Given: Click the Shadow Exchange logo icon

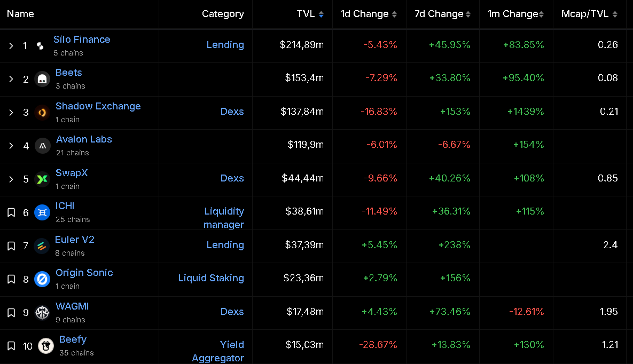Looking at the screenshot, I should click(x=42, y=113).
